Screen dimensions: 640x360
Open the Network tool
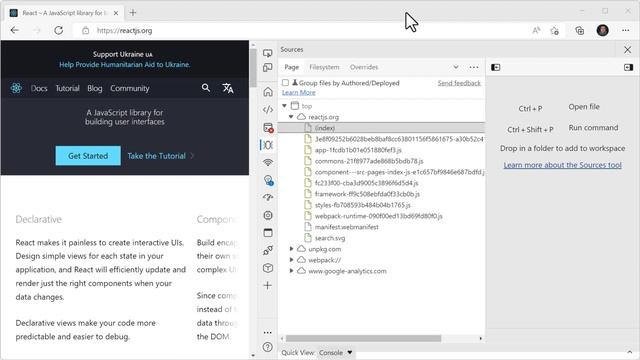click(x=268, y=162)
